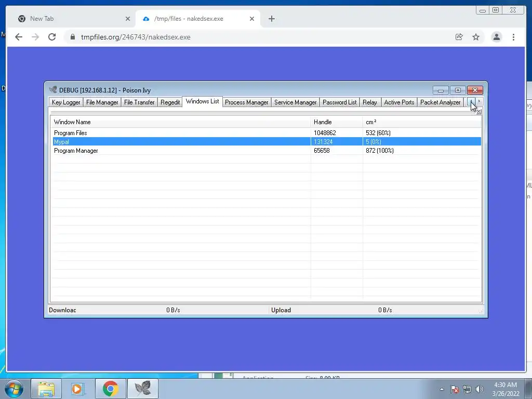Viewport: 532px width, 399px height.
Task: Open the Service Manager tab
Action: [x=295, y=102]
